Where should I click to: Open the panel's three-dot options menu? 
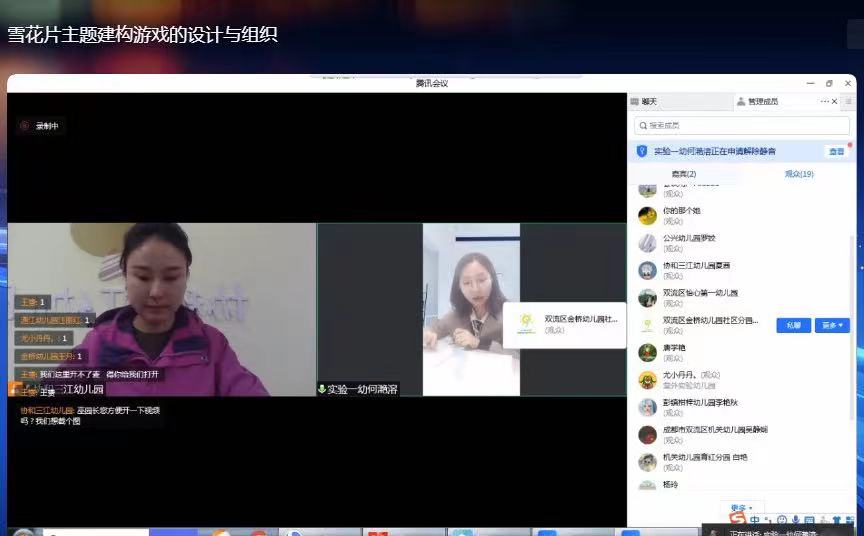click(825, 102)
